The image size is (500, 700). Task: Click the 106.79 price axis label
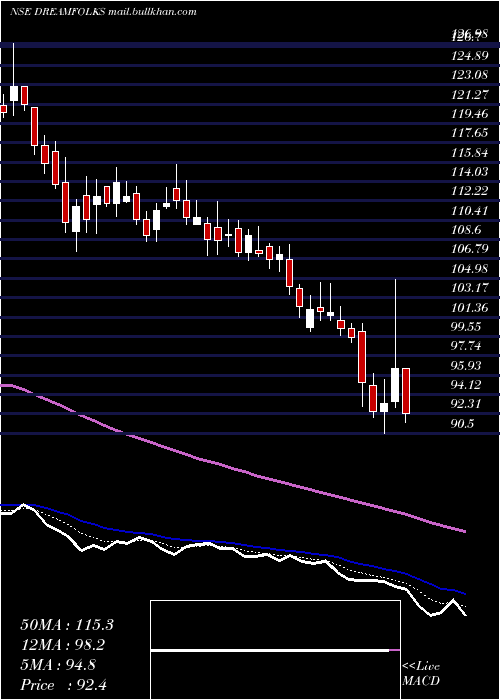pos(470,249)
